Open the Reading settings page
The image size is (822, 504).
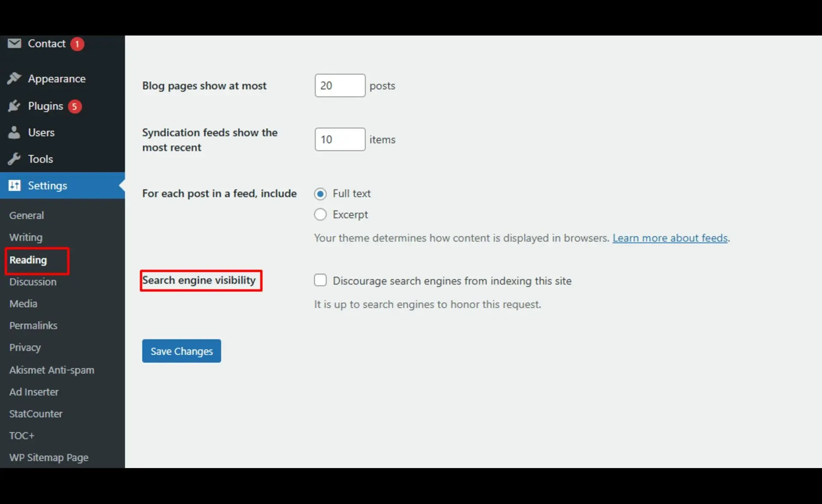tap(28, 260)
